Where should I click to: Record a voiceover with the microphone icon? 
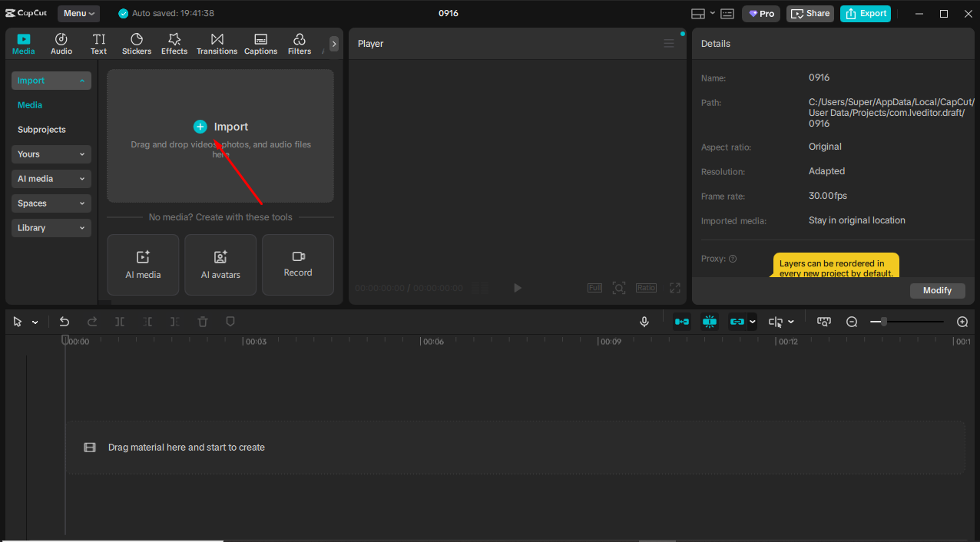[x=644, y=321]
